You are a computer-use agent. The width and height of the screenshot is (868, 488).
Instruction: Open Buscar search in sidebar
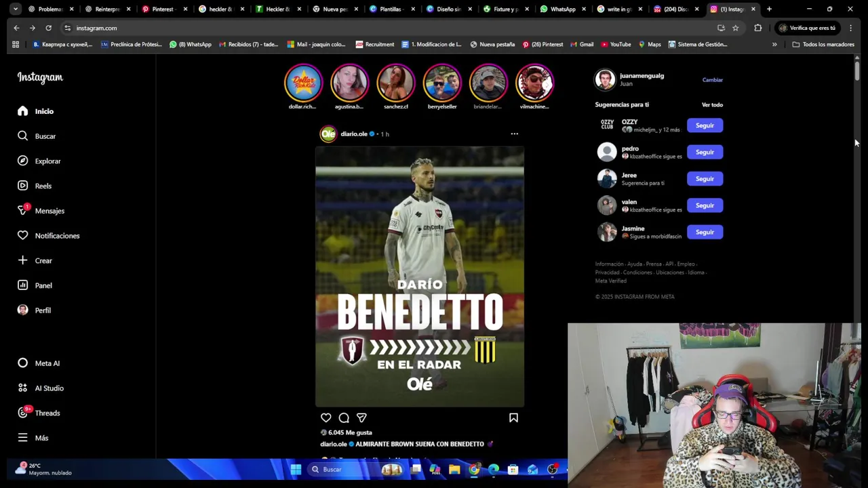37,136
